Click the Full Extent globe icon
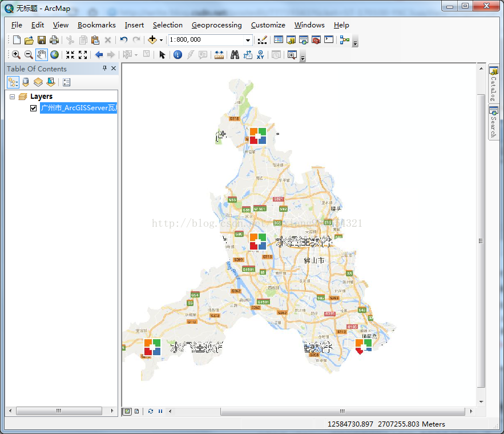Viewport: 504px width, 434px height. click(x=54, y=55)
